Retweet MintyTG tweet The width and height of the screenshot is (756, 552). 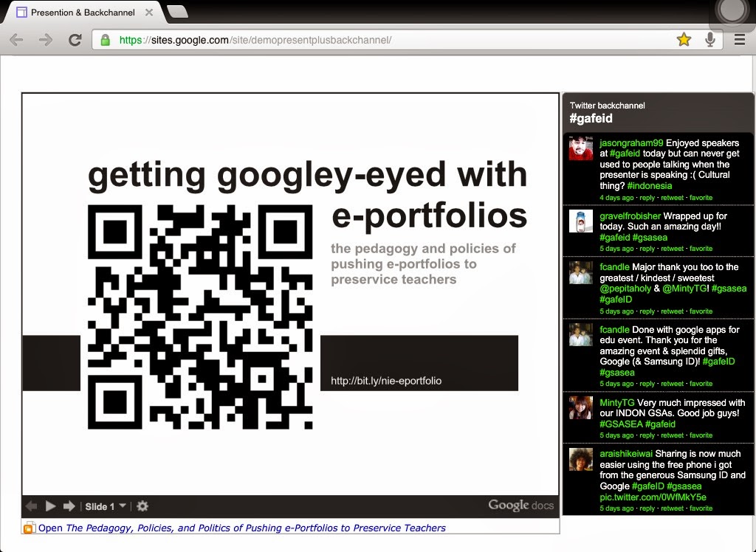[672, 435]
